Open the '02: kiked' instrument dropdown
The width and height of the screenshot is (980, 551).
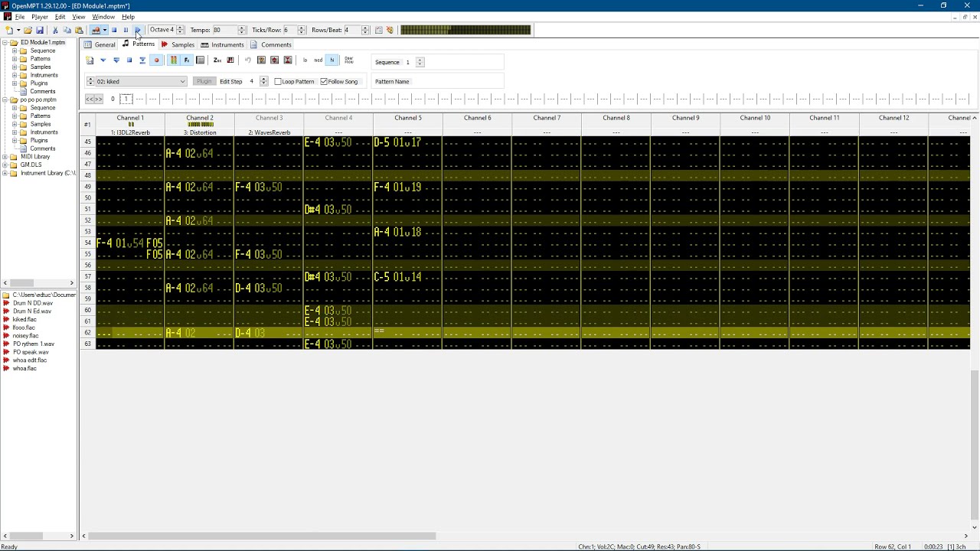182,81
